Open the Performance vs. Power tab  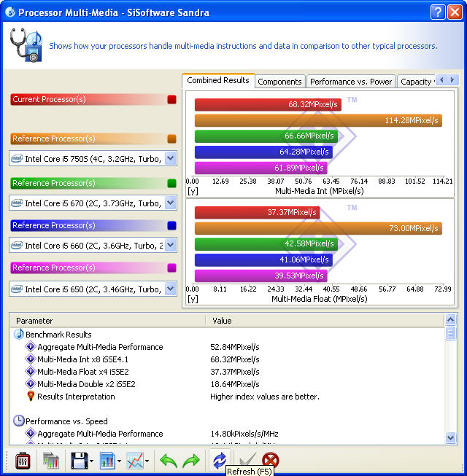coord(351,82)
